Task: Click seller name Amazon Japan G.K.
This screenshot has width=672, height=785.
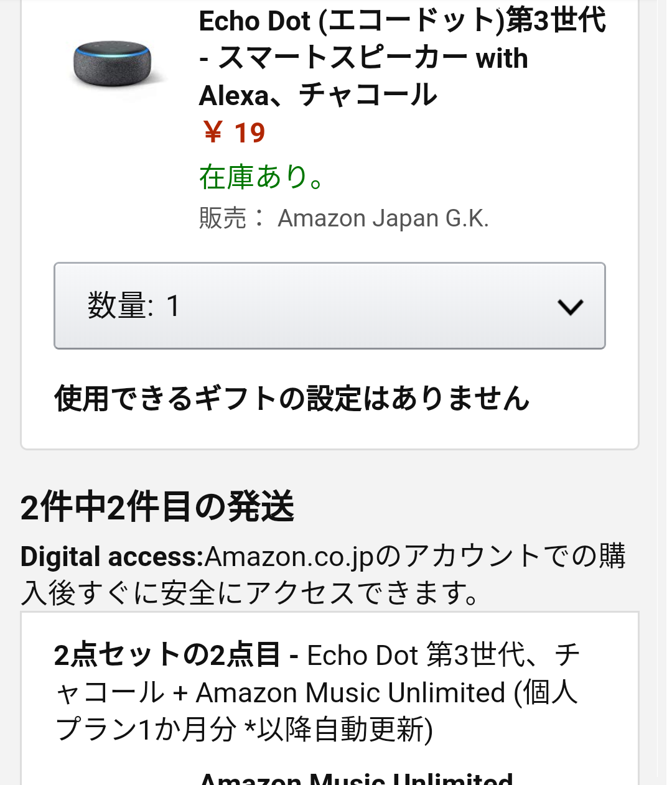Action: pyautogui.click(x=383, y=218)
